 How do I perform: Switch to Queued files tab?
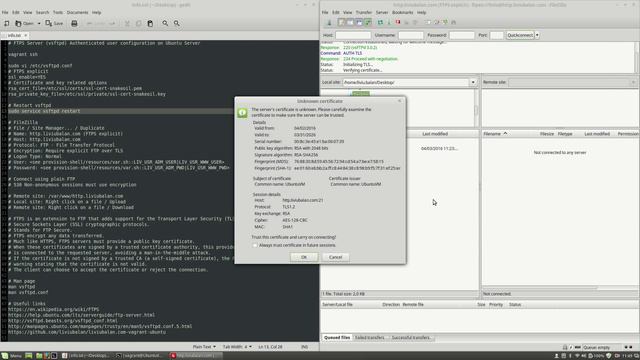(x=337, y=338)
